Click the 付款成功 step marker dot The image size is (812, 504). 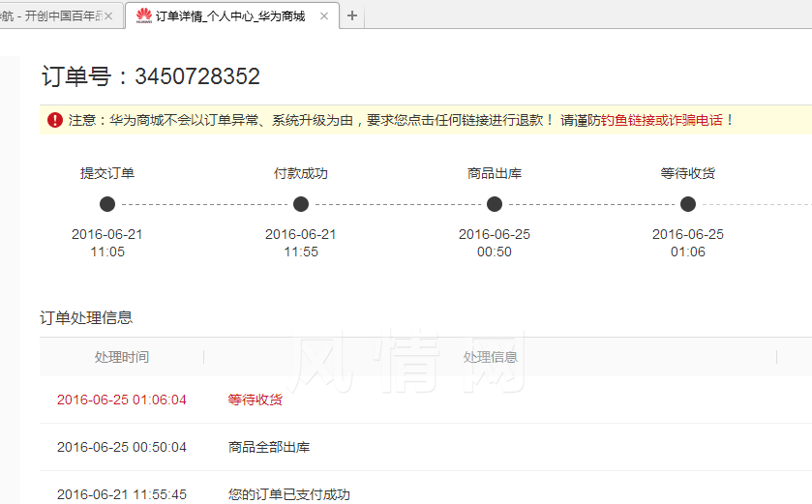tap(301, 204)
